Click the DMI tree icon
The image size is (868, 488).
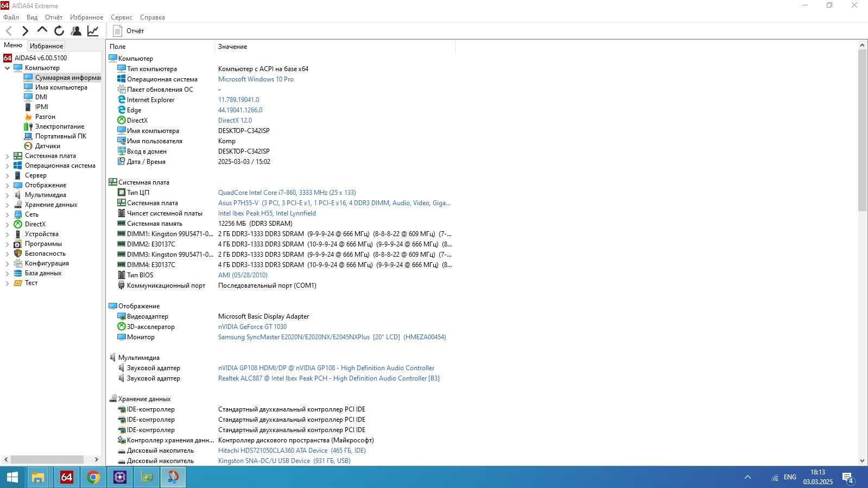tap(28, 97)
